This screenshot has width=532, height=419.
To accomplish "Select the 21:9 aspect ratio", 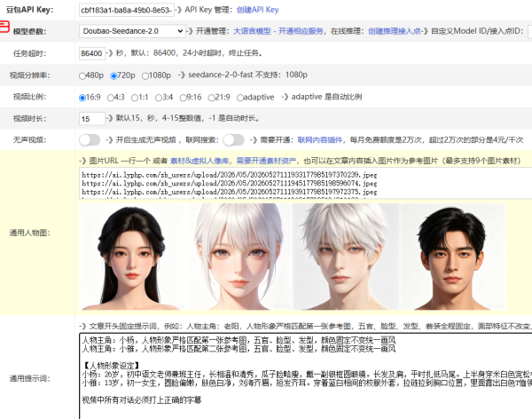I will click(211, 98).
